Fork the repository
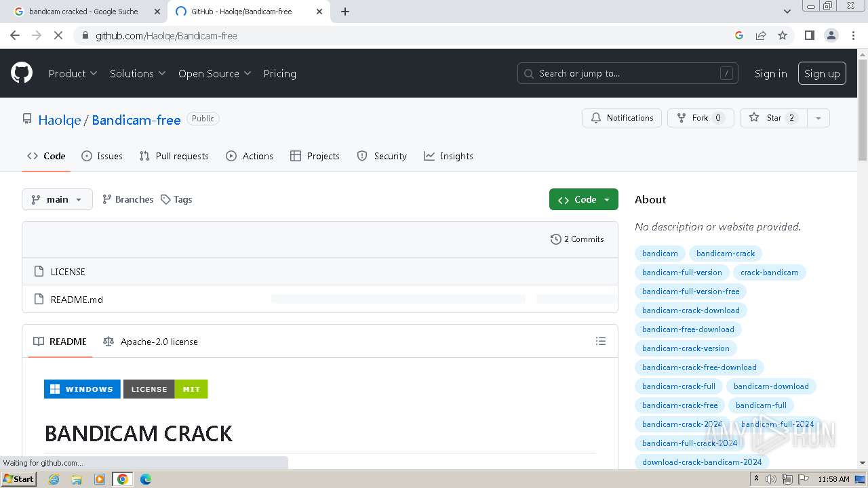The height and width of the screenshot is (488, 868). pos(701,118)
